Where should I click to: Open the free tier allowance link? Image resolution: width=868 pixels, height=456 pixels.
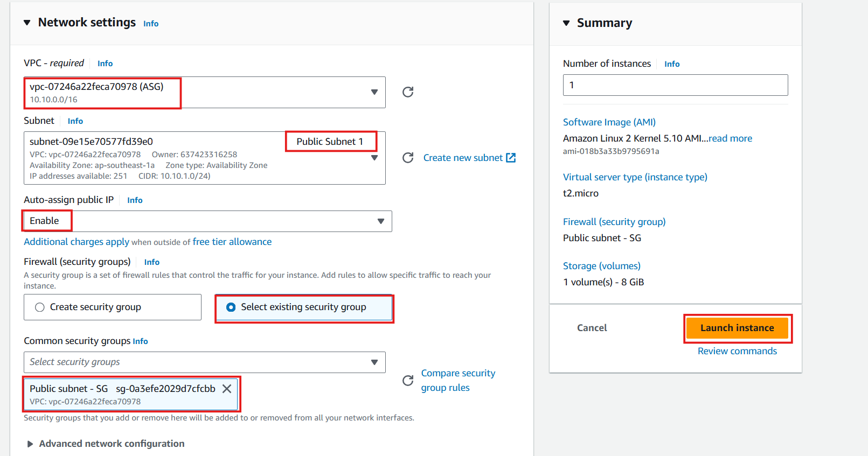(x=232, y=242)
